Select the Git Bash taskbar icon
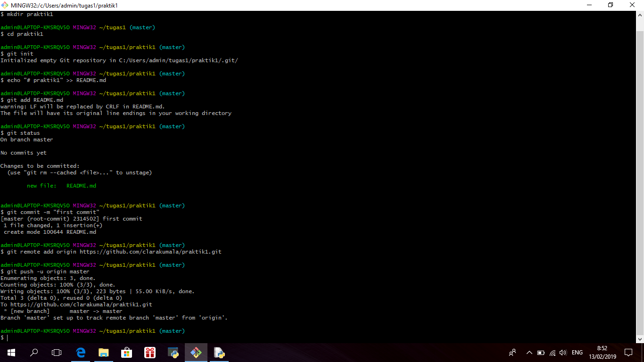Image resolution: width=644 pixels, height=362 pixels. (x=196, y=353)
